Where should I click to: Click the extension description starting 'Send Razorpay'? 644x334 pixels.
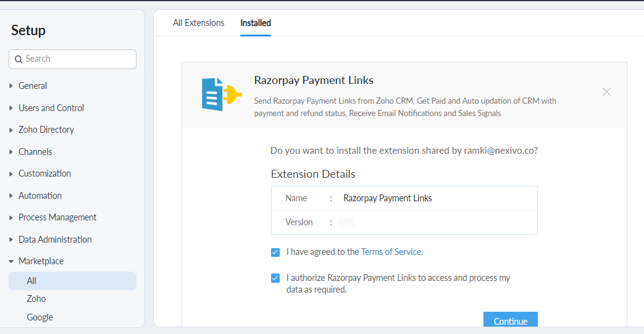405,107
